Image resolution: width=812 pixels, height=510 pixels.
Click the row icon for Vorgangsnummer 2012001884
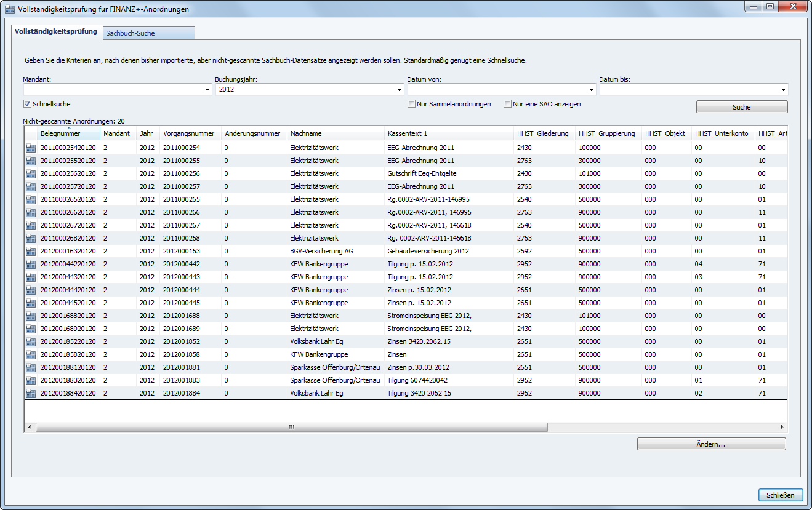click(x=31, y=393)
